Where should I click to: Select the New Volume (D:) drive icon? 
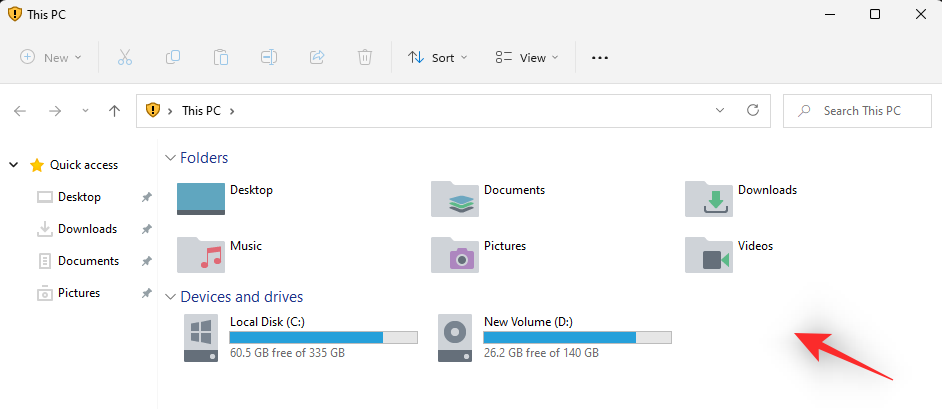tap(455, 338)
